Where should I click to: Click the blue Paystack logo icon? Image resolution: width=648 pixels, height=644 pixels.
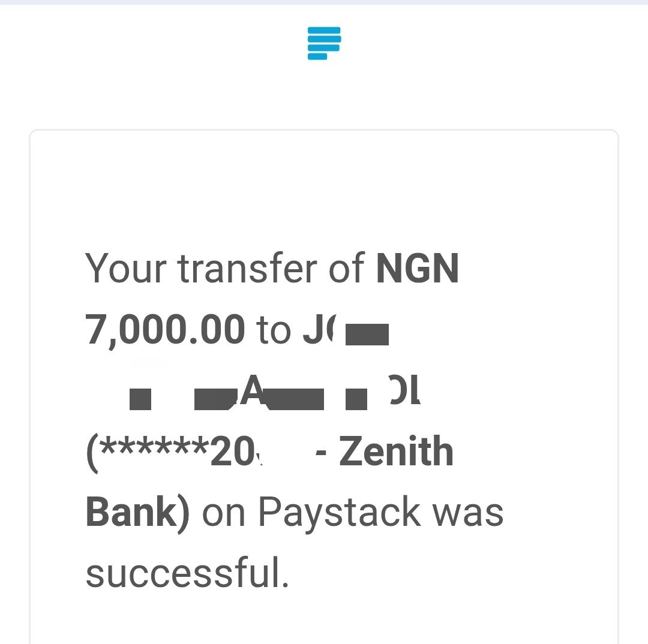[x=324, y=43]
